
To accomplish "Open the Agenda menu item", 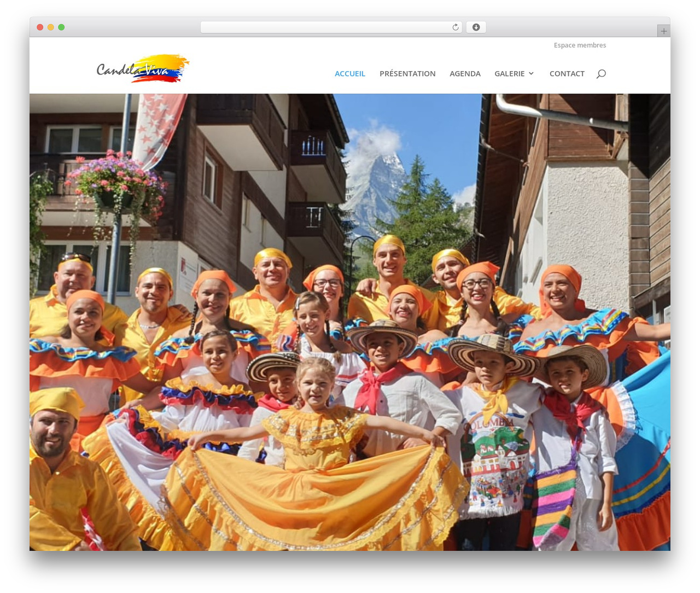I will [465, 73].
